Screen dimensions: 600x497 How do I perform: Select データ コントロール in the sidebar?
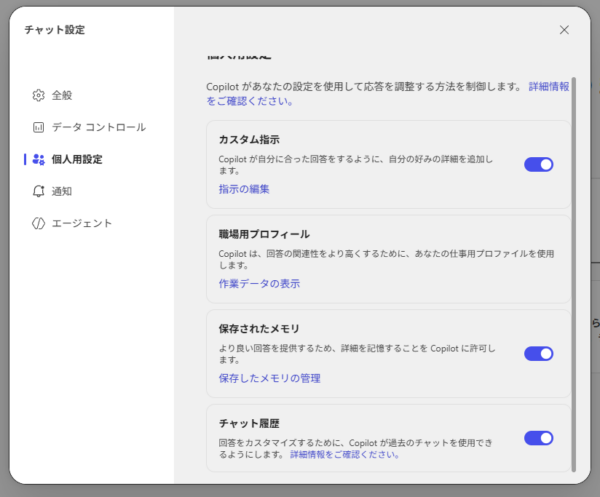click(x=98, y=127)
